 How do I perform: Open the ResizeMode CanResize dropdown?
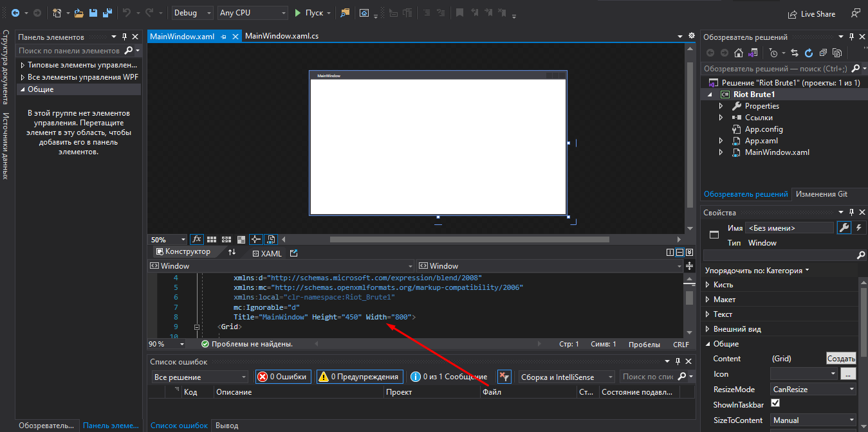tap(813, 389)
